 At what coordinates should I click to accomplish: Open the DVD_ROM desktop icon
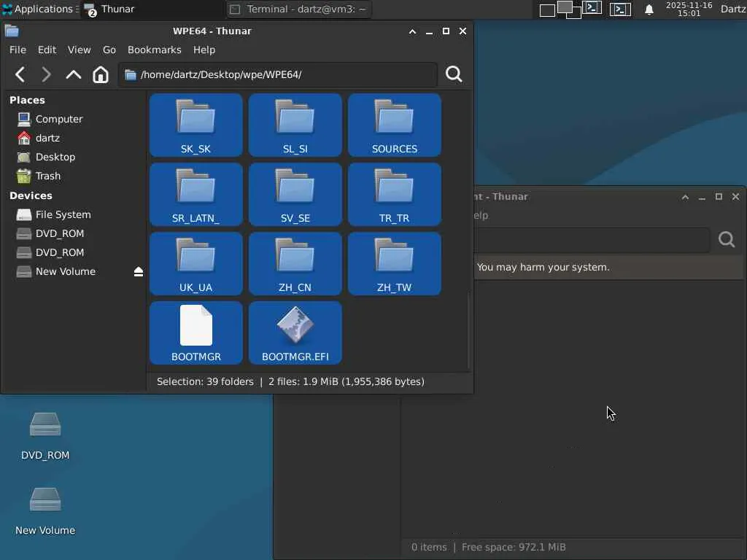[x=45, y=426]
